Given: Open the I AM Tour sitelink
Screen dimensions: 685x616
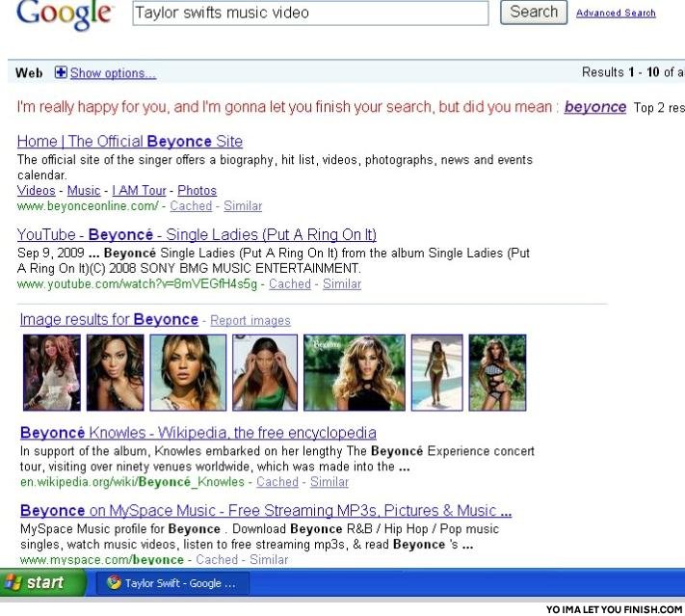Looking at the screenshot, I should point(139,191).
